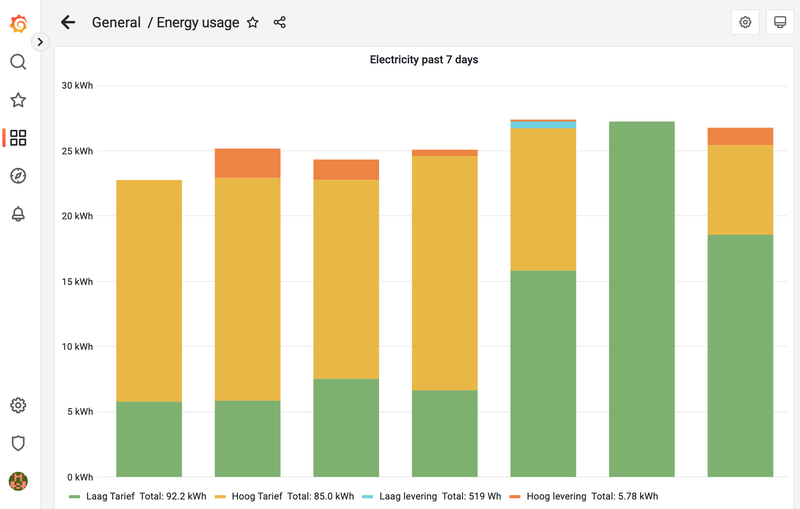Click the Grafana logo home icon
This screenshot has height=509, width=800.
(18, 23)
